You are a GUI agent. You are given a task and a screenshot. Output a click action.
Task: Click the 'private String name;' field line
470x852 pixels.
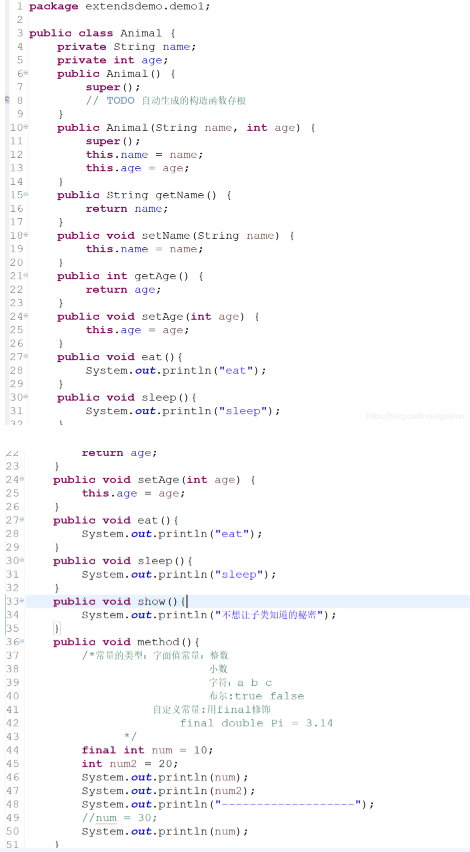point(127,47)
